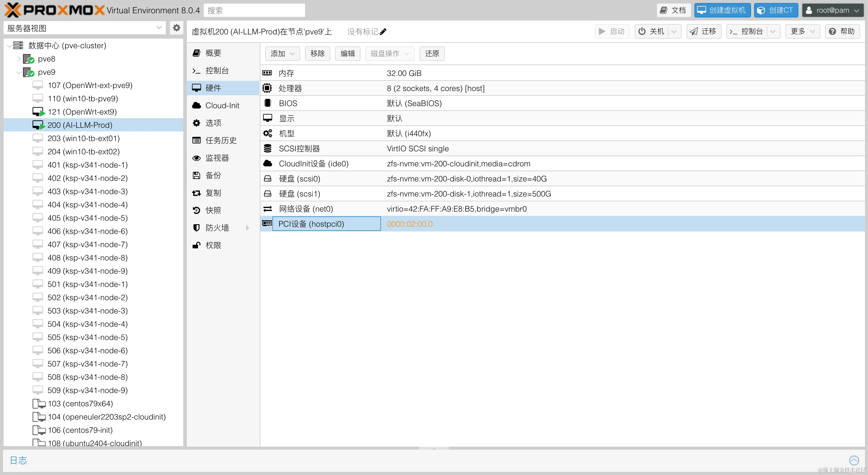Open the 磁盘操作 disk actions dropdown
The height and width of the screenshot is (475, 868).
(389, 54)
